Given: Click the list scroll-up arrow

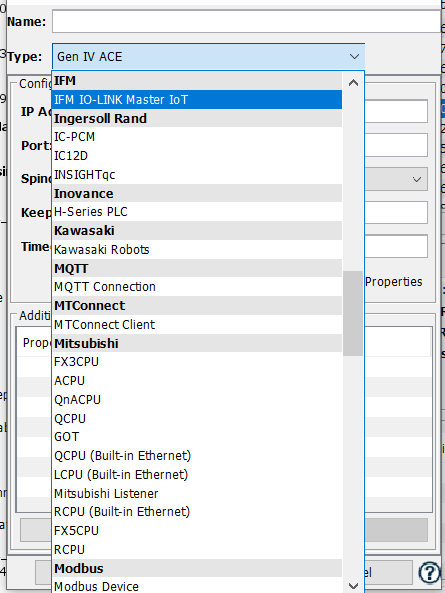Looking at the screenshot, I should click(353, 83).
